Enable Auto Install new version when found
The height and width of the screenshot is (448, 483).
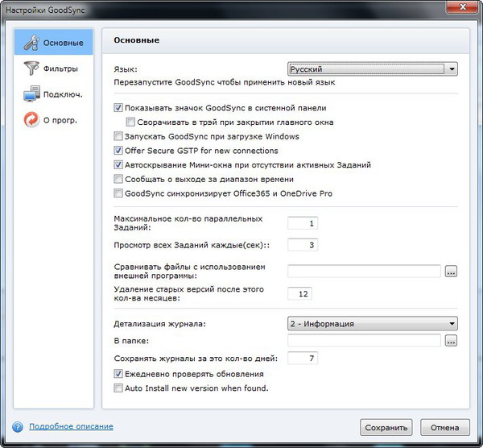118,388
